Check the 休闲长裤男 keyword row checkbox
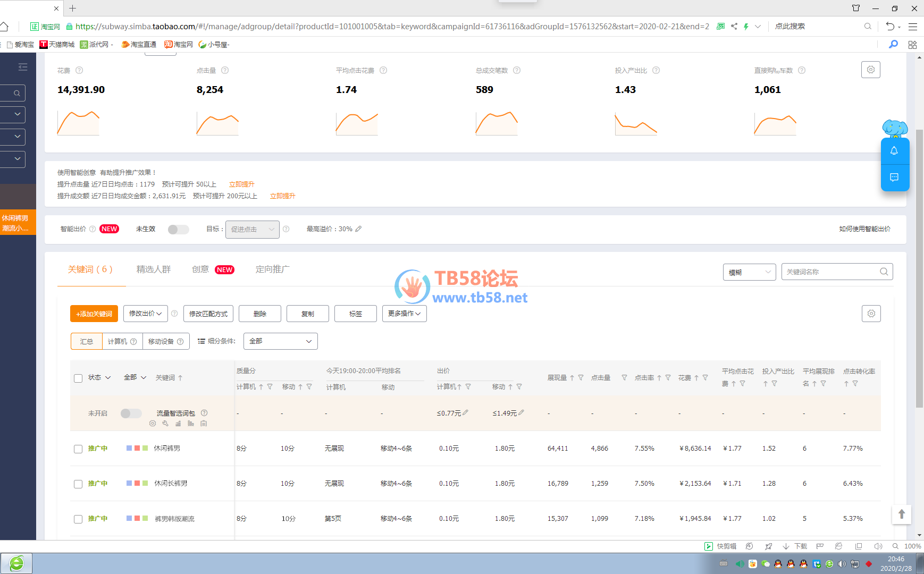 tap(78, 484)
